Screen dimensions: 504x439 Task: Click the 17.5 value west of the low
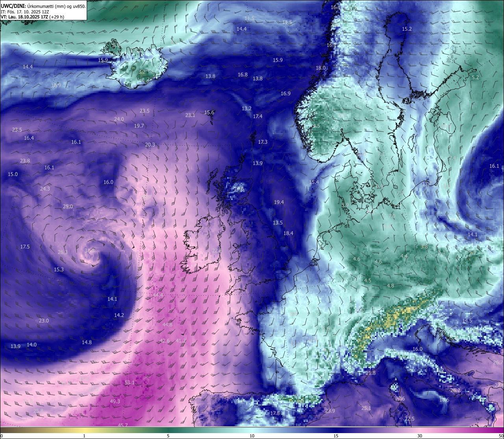pyautogui.click(x=25, y=246)
